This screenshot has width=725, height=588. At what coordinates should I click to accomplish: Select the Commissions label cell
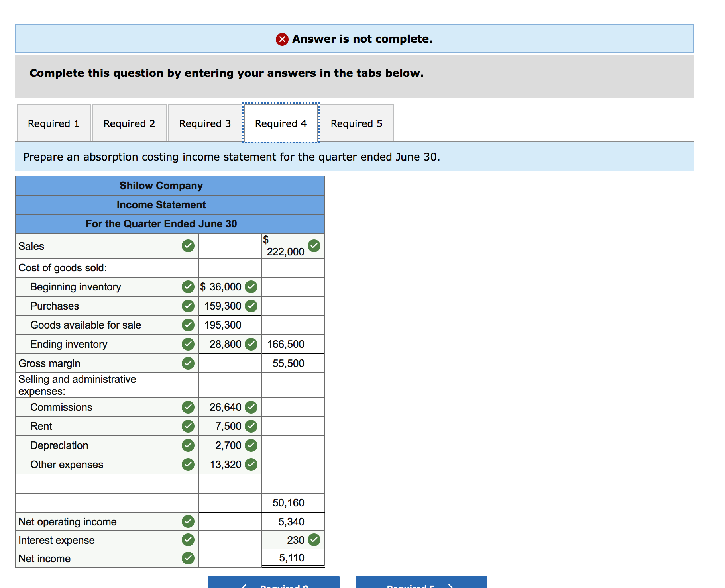[x=107, y=407]
